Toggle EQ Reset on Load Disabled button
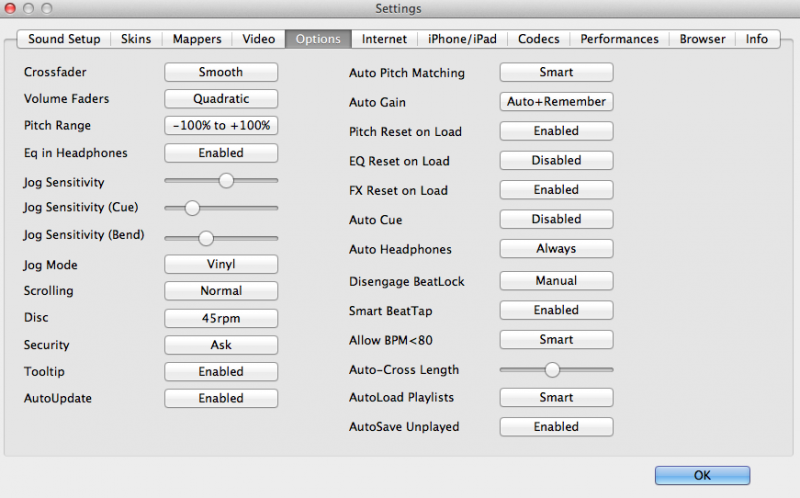This screenshot has height=498, width=800. pyautogui.click(x=556, y=160)
